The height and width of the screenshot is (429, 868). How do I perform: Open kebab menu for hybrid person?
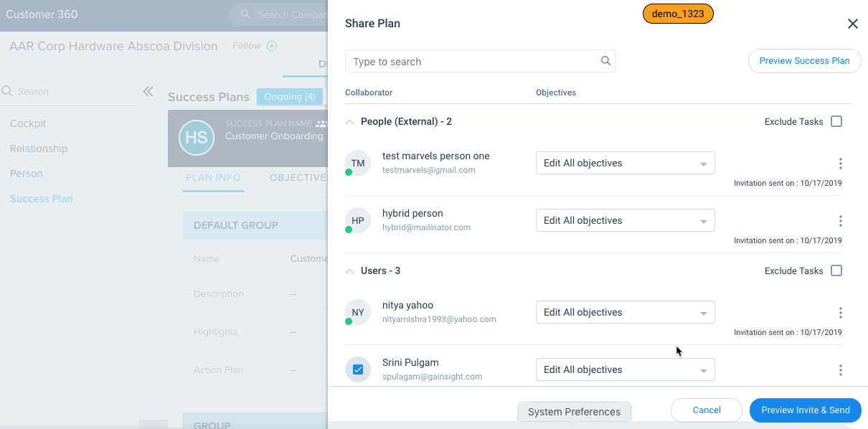coord(840,221)
